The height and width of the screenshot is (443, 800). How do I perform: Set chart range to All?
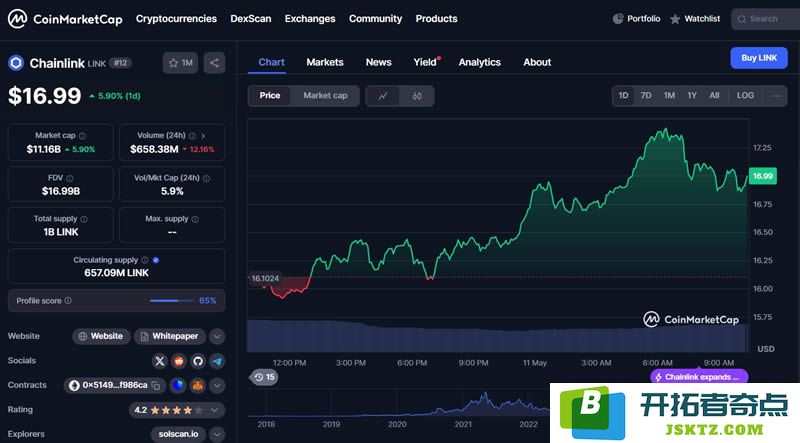coord(714,95)
